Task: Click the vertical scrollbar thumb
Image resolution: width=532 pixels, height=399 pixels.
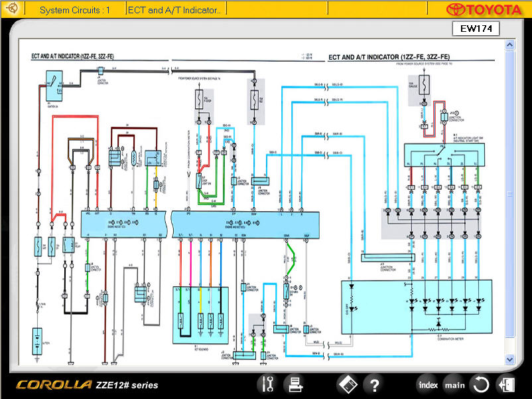Action: tap(509, 194)
